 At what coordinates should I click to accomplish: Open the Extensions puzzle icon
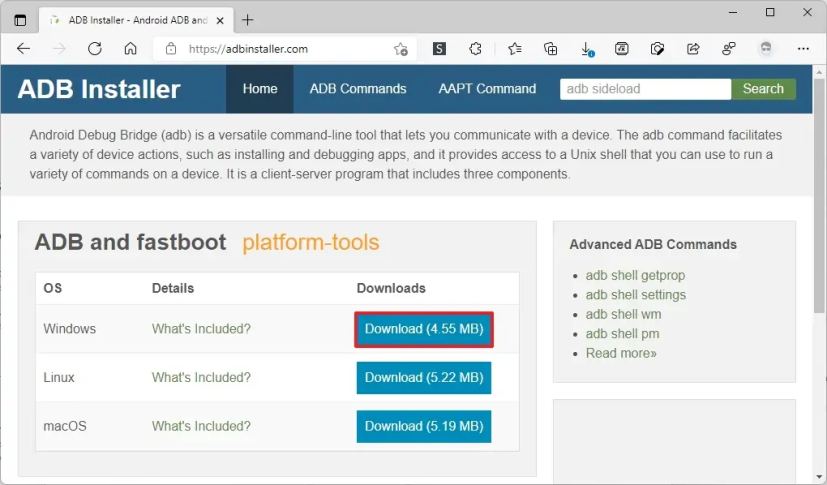click(x=475, y=49)
